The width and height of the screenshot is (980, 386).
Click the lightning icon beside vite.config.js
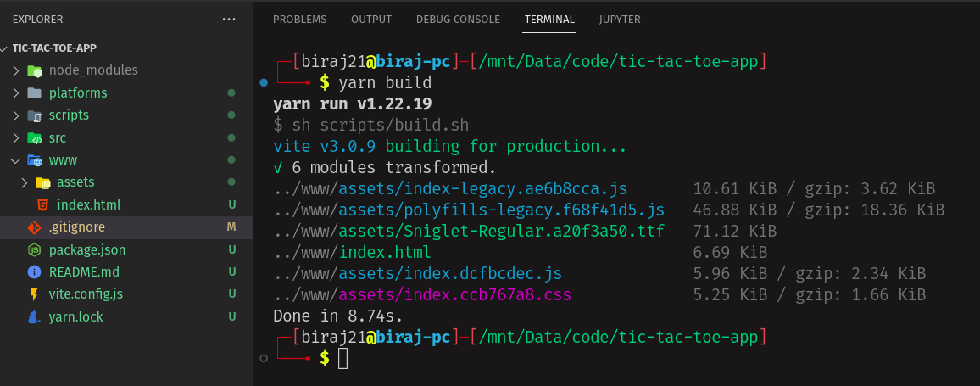point(35,294)
